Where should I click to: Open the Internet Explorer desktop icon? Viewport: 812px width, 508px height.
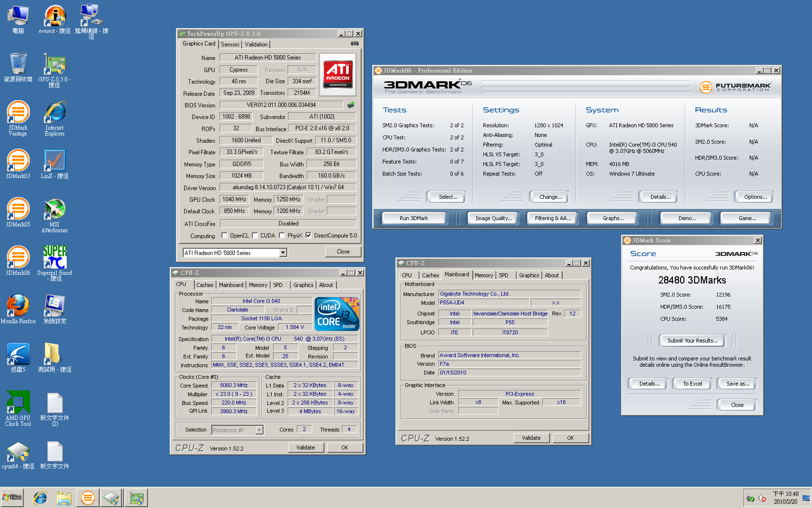(x=55, y=119)
